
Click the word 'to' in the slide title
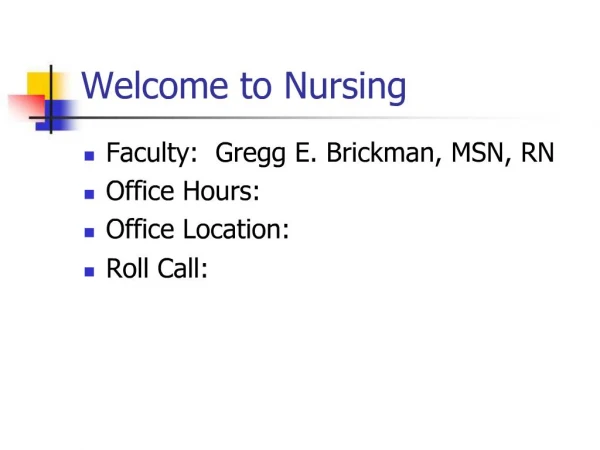pyautogui.click(x=256, y=86)
